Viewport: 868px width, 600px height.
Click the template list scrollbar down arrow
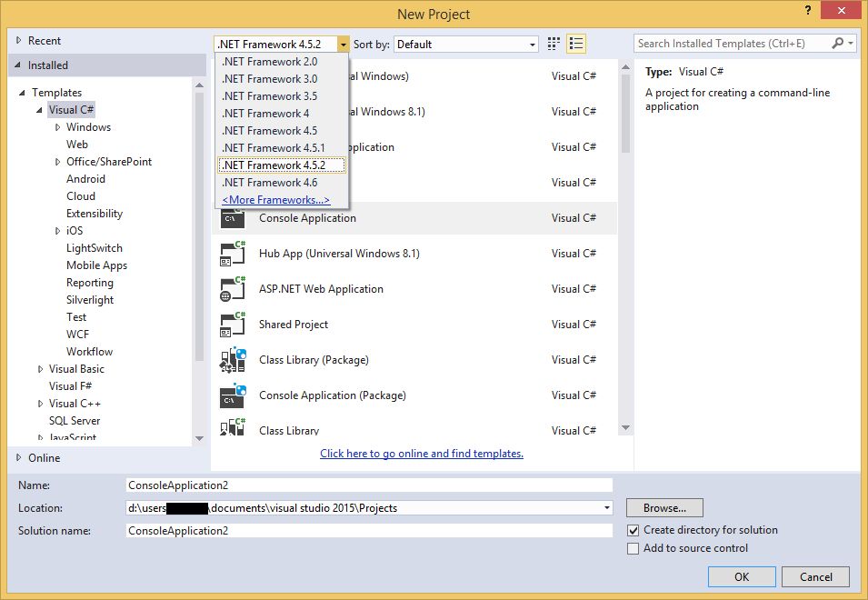tap(625, 428)
